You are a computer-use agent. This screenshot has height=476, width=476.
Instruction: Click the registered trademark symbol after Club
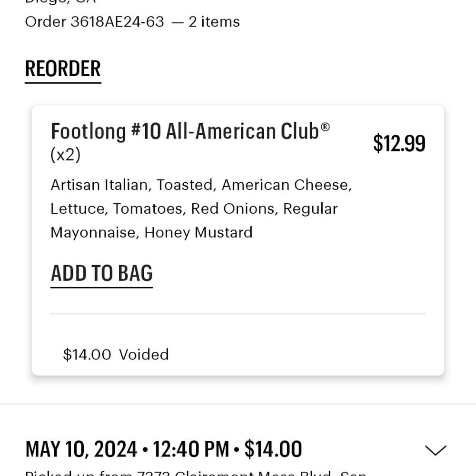pos(325,127)
